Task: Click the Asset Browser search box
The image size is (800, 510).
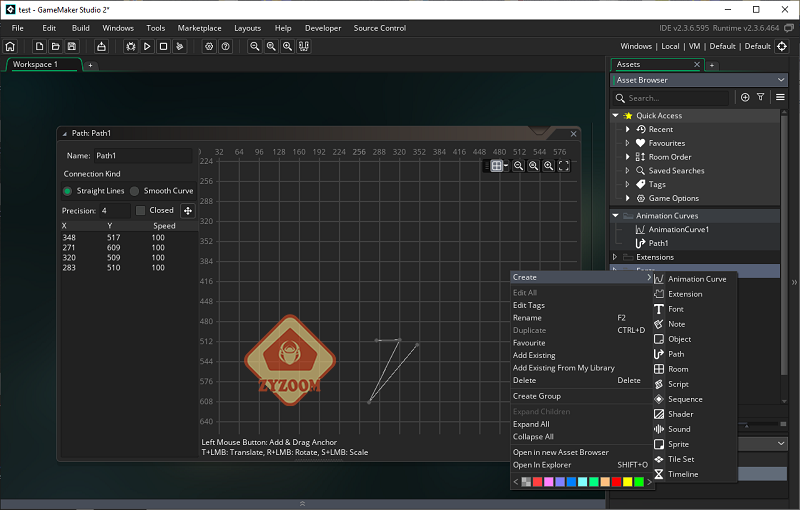Action: [670, 98]
